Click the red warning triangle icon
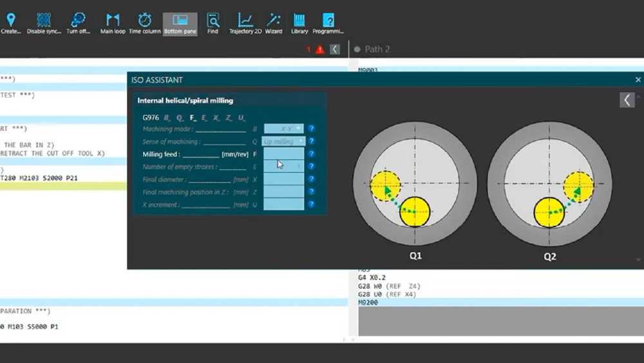644x363 pixels. [320, 50]
